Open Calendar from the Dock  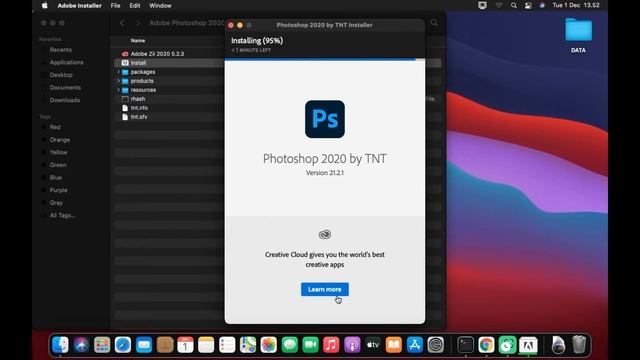point(185,345)
